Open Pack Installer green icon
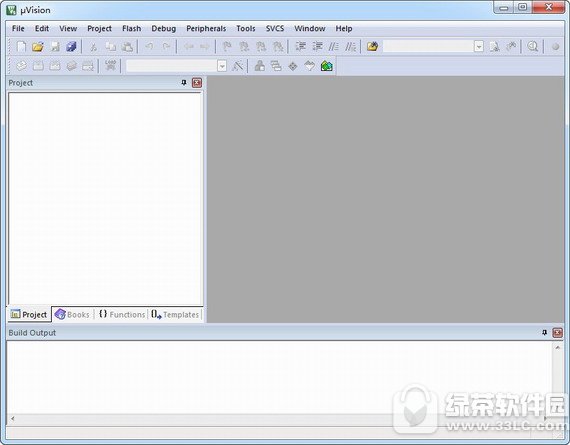Viewport: 570px width, 445px height. 326,66
